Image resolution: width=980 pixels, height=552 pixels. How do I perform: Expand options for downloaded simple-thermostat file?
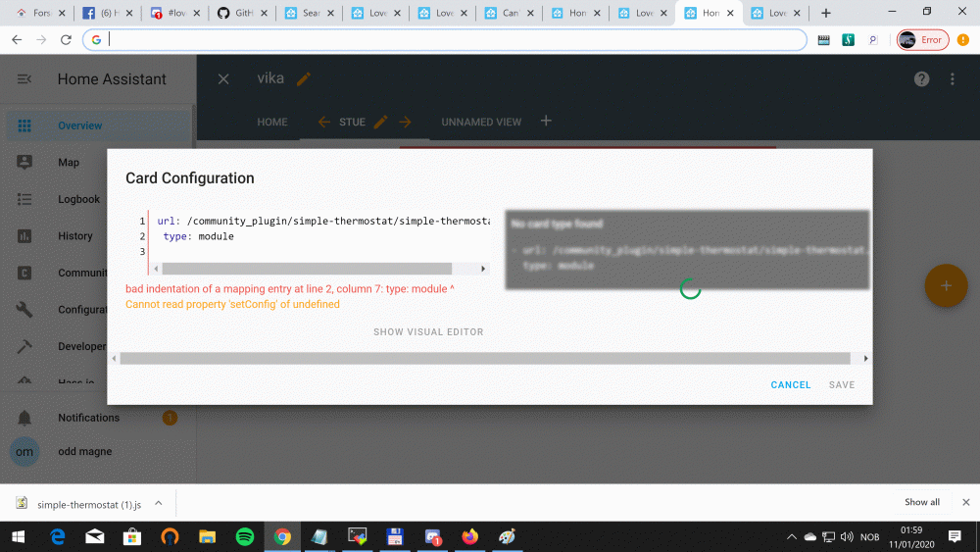tap(159, 504)
